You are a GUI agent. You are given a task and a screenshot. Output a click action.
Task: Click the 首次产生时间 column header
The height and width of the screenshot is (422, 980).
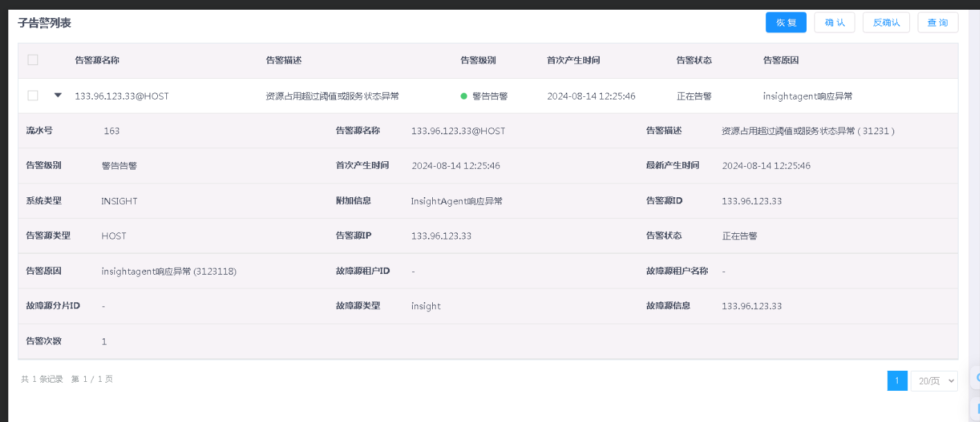tap(573, 60)
